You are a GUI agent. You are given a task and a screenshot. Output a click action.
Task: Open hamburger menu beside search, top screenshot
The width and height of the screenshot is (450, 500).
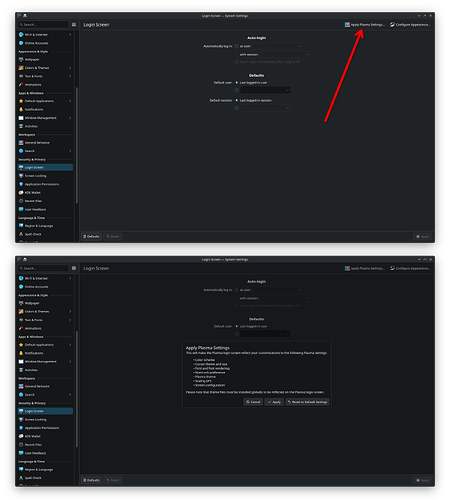pyautogui.click(x=74, y=25)
